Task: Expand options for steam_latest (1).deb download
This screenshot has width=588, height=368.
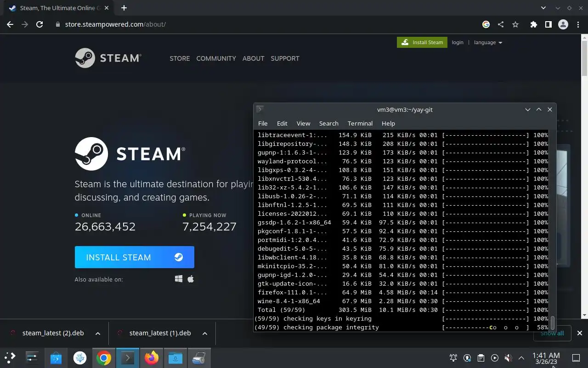Action: (205, 333)
